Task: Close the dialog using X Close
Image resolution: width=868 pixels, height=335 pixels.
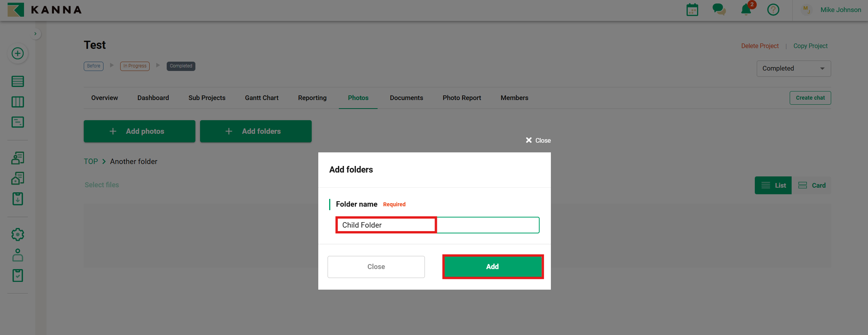Action: [x=538, y=140]
